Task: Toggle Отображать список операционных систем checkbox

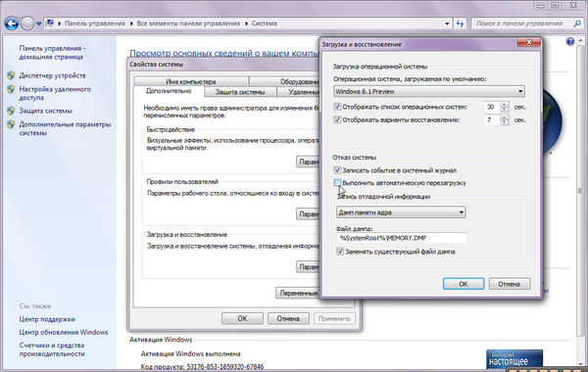Action: pos(337,107)
